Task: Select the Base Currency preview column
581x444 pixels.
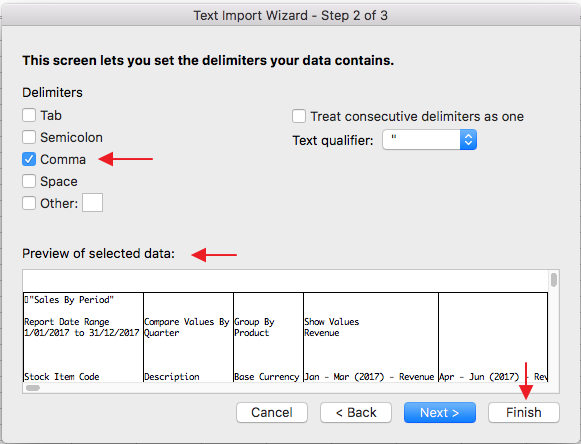Action: (x=268, y=337)
